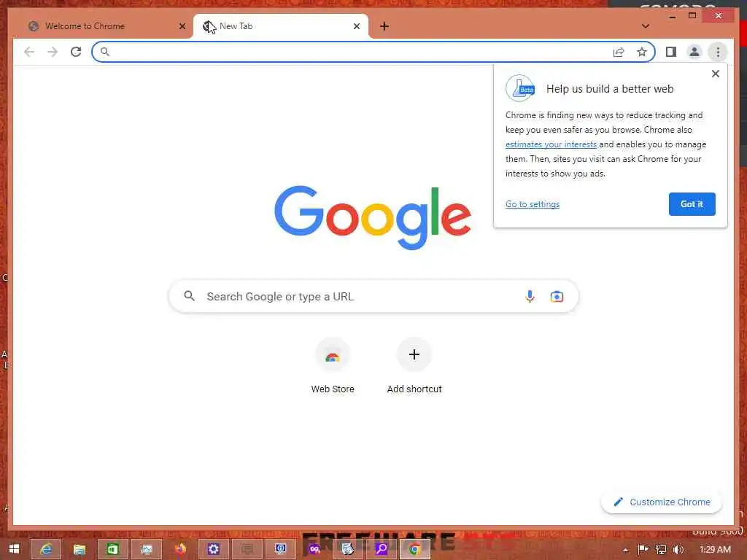Screen dimensions: 747x560
Task: Search by image with Google Lens camera icon
Action: [557, 296]
